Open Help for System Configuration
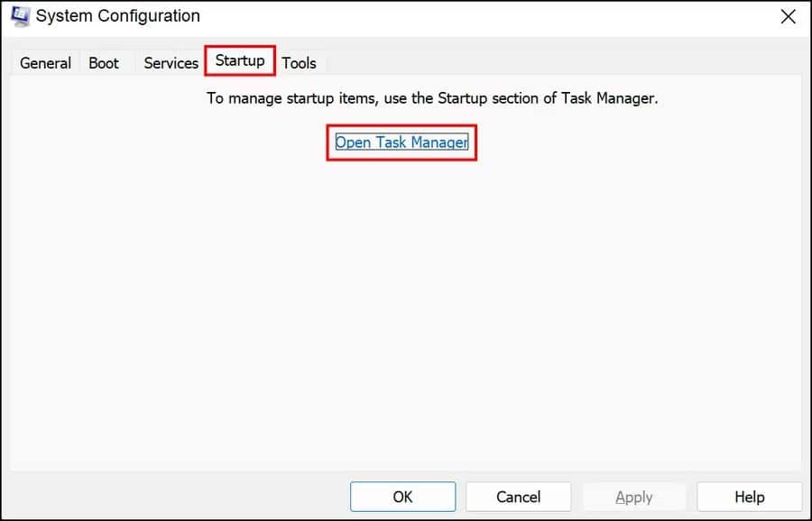The height and width of the screenshot is (521, 812). point(749,497)
